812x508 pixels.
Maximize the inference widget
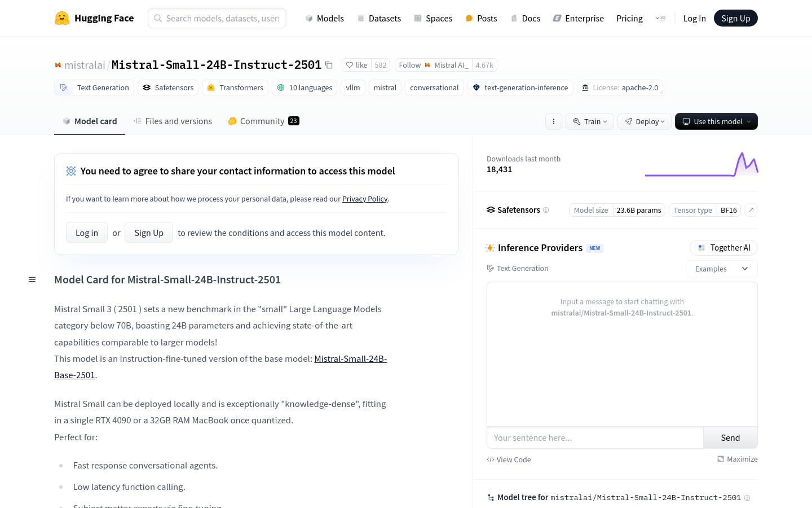[737, 459]
